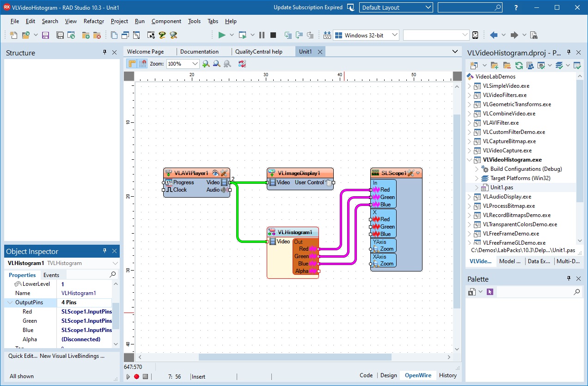Click the Save purple floppy disk icon

45,35
